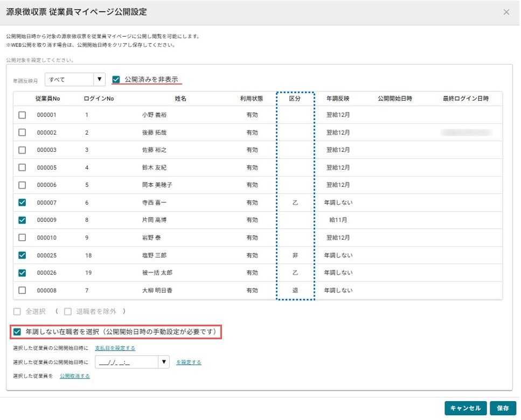
Task: Click the 公開取消する link
Action: coord(75,376)
